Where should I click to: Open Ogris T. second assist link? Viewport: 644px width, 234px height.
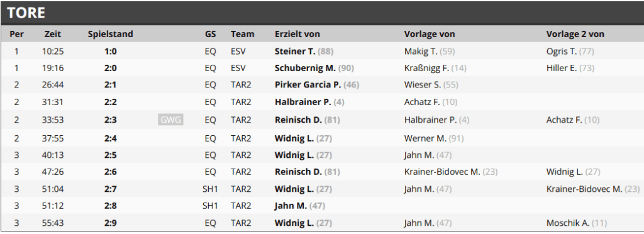[562, 52]
